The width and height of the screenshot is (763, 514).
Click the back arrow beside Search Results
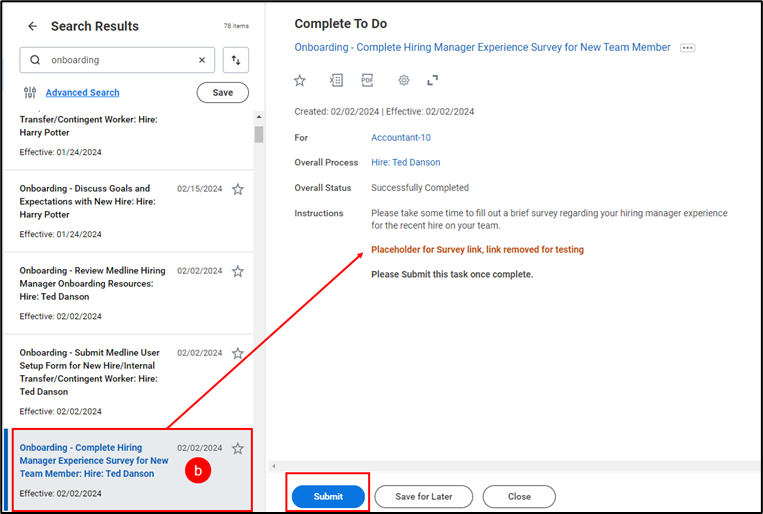[x=32, y=26]
